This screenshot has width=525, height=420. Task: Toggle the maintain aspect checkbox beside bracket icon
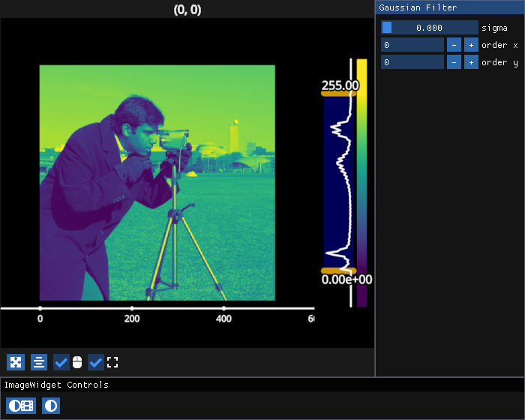tap(96, 362)
